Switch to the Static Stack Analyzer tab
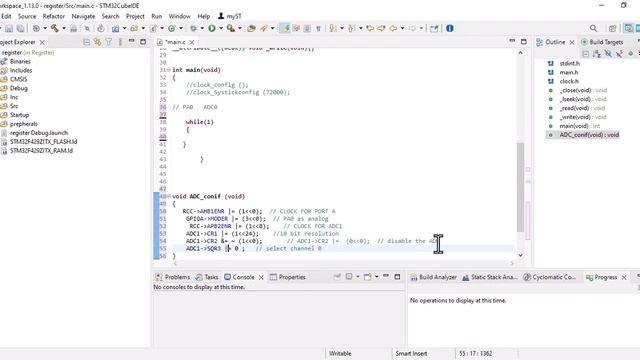Screen dimensions: 640x360 coord(490,277)
